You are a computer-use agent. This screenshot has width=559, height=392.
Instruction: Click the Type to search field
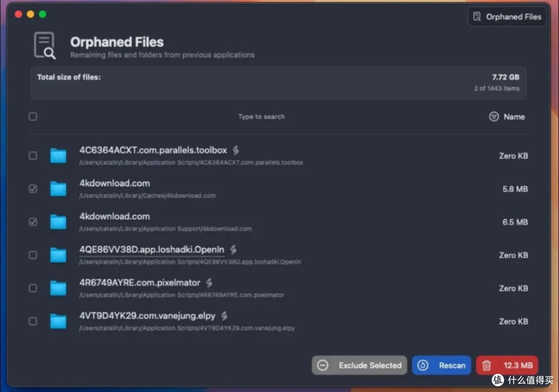[x=261, y=117]
